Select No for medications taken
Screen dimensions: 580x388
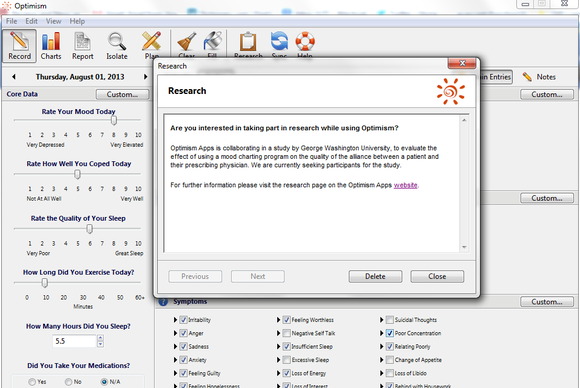pyautogui.click(x=68, y=382)
